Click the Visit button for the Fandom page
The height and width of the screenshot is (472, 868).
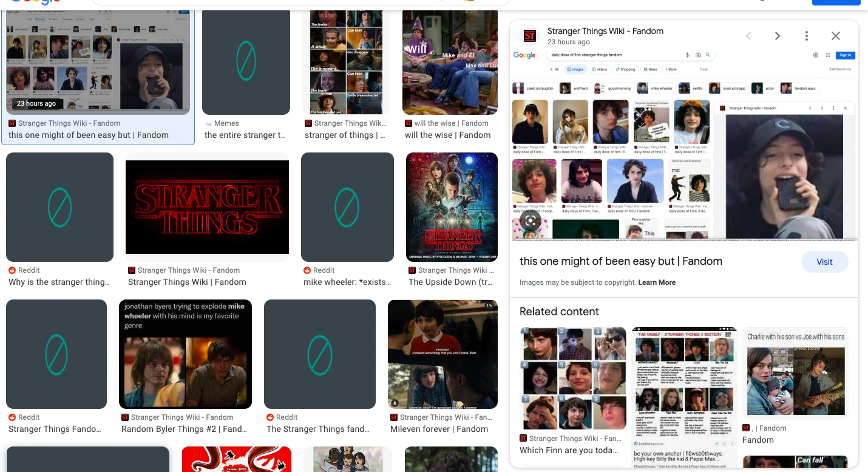pyautogui.click(x=824, y=262)
